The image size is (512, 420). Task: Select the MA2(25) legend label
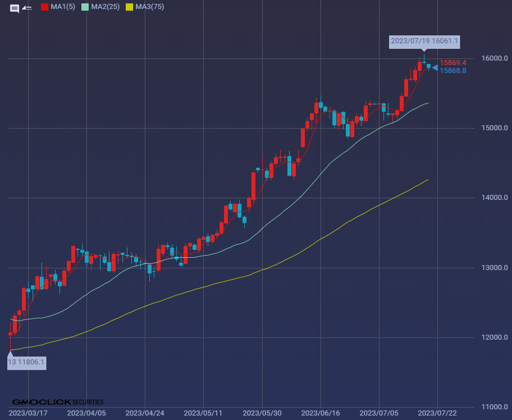(x=105, y=7)
